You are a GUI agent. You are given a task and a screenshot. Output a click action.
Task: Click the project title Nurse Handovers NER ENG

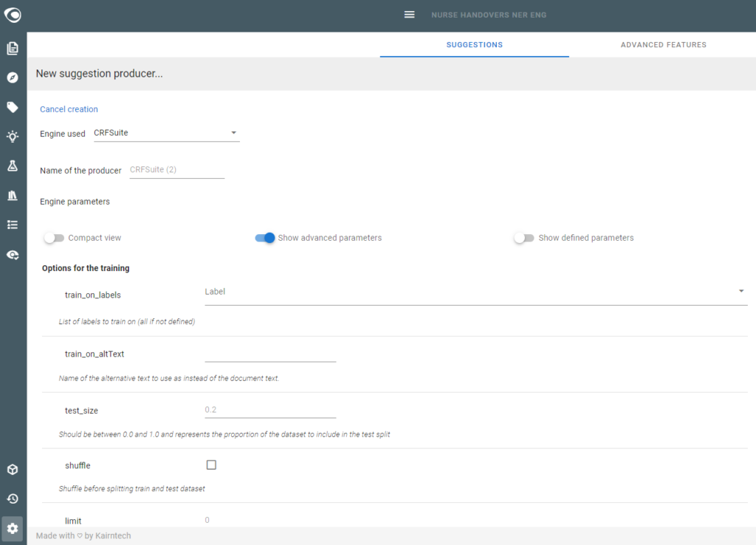pos(489,15)
